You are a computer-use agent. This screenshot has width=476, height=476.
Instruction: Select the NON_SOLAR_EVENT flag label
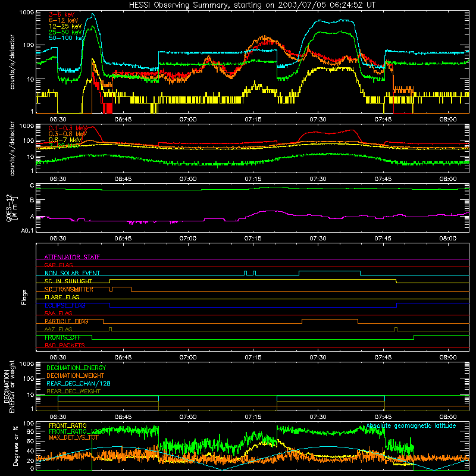(72, 273)
